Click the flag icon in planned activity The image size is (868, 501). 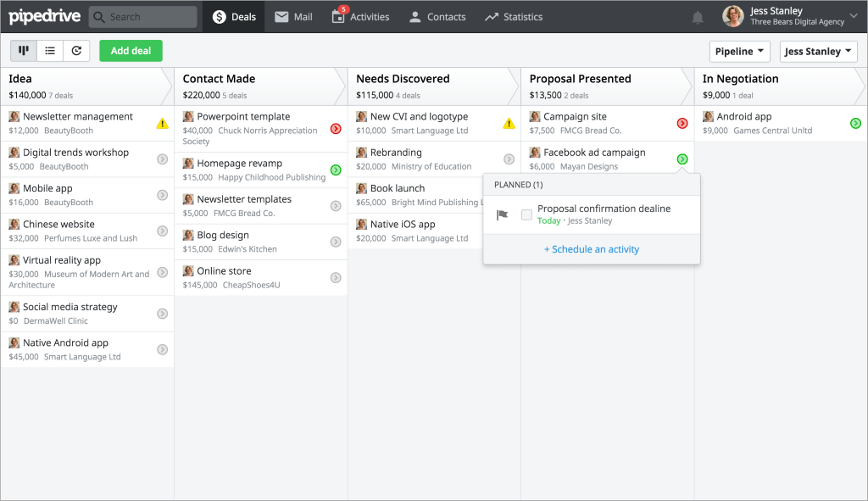pos(502,214)
